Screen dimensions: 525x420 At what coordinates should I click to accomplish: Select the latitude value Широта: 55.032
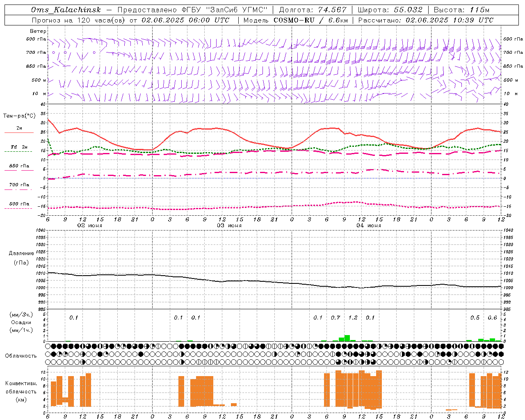390,10
